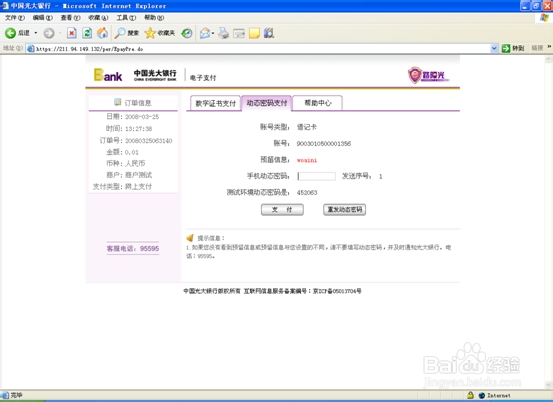Click the 提示信息 horn icon
Image resolution: width=553 pixels, height=402 pixels.
pos(190,238)
